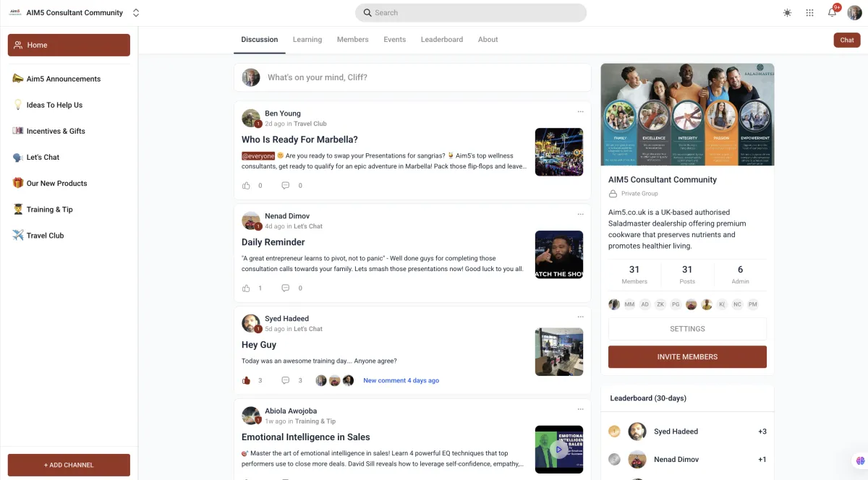Click the AIM5 logo in header
The width and height of the screenshot is (868, 480).
coord(14,12)
